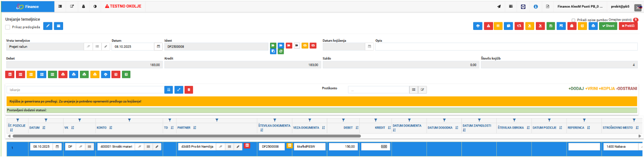Click the blue expand-arrows button next to Iskanje

pyautogui.click(x=179, y=90)
